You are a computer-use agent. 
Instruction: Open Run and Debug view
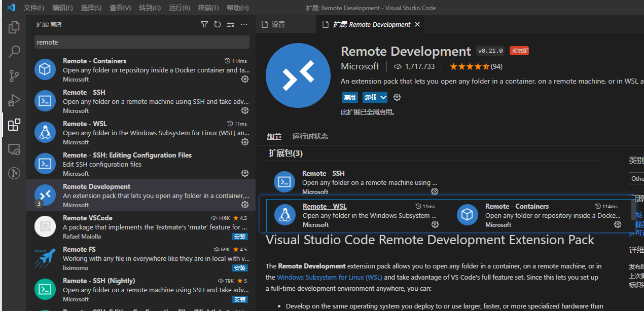(14, 100)
